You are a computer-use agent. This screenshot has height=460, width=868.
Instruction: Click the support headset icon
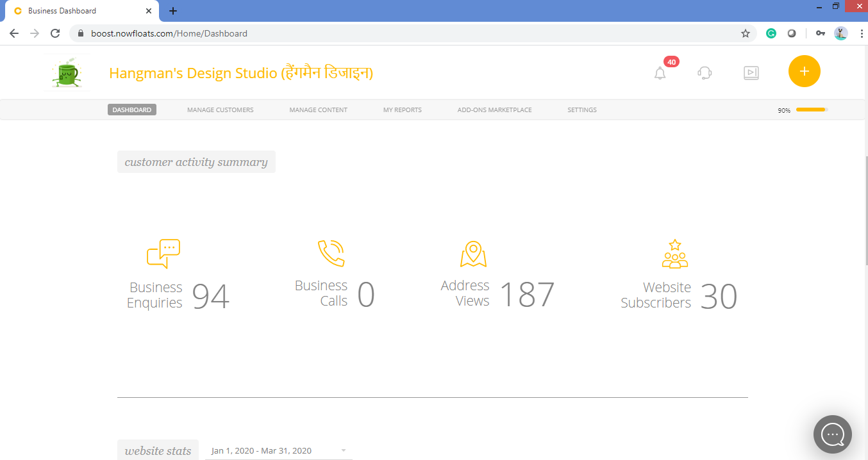coord(705,73)
